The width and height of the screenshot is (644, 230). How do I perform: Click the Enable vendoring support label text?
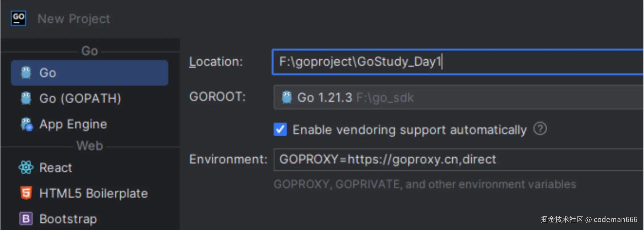410,130
